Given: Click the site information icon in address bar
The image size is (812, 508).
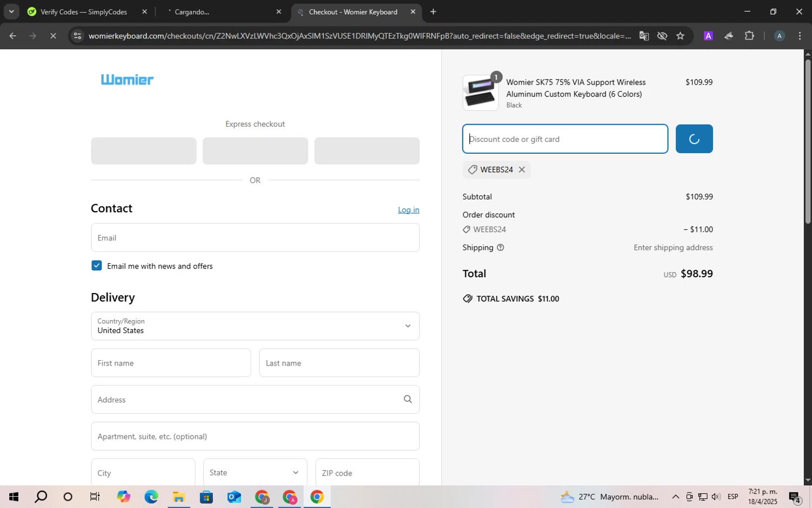Looking at the screenshot, I should (77, 36).
